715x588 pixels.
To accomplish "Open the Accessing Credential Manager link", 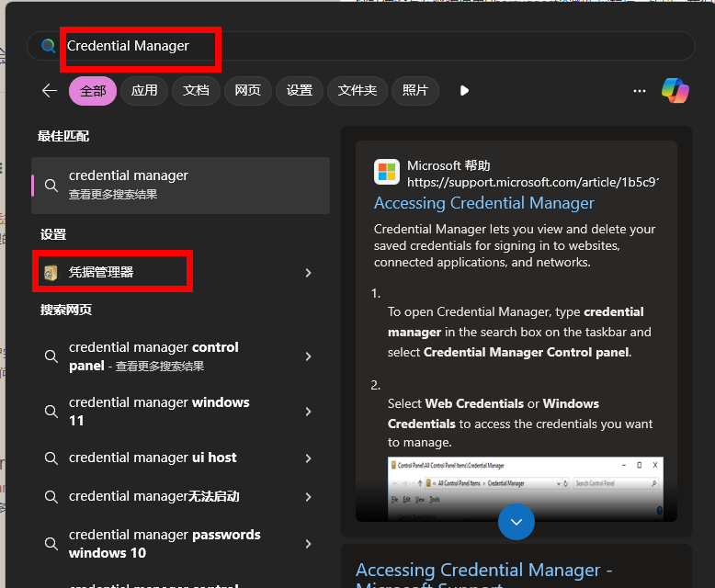I will coord(484,203).
